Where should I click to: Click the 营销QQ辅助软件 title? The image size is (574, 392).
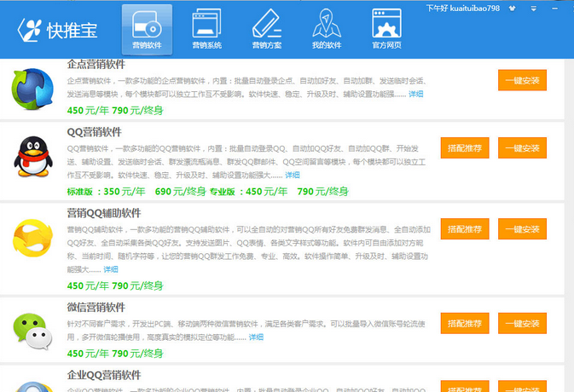click(x=104, y=213)
